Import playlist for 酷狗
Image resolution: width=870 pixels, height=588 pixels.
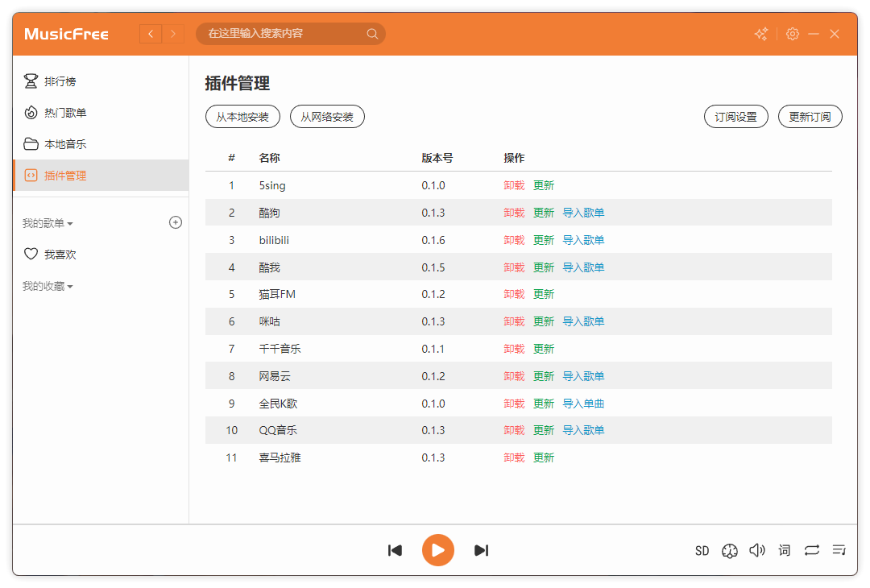point(583,213)
